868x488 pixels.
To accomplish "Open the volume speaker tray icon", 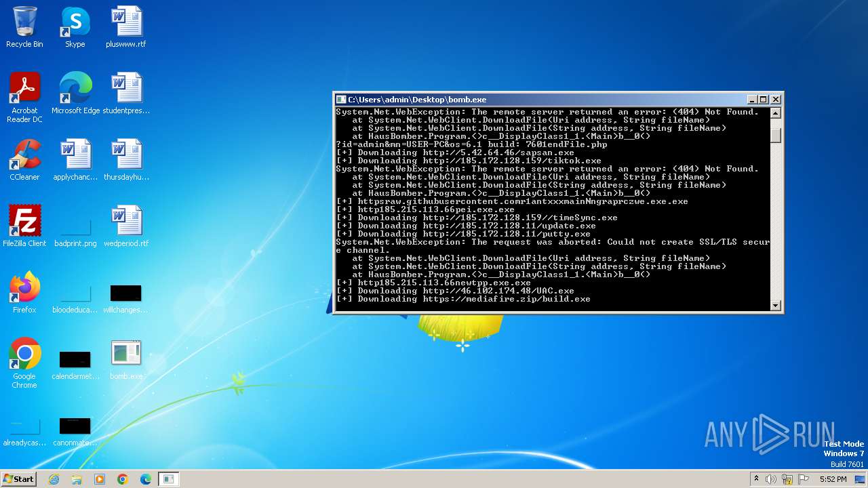I will pyautogui.click(x=771, y=479).
